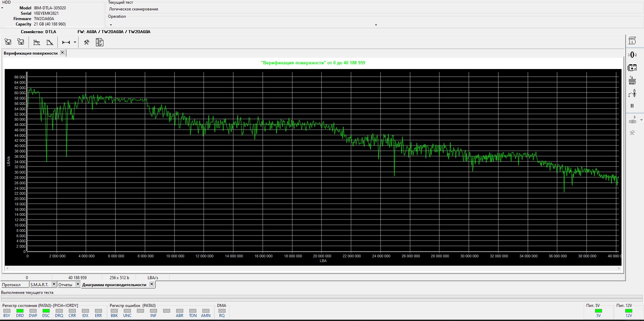
Task: Close the Отчеты tab
Action: point(78,284)
